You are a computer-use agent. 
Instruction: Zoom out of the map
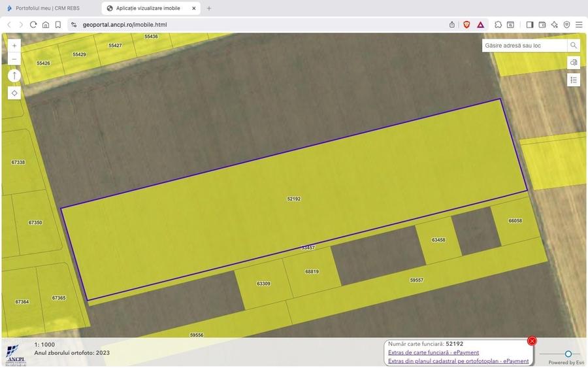pos(14,59)
